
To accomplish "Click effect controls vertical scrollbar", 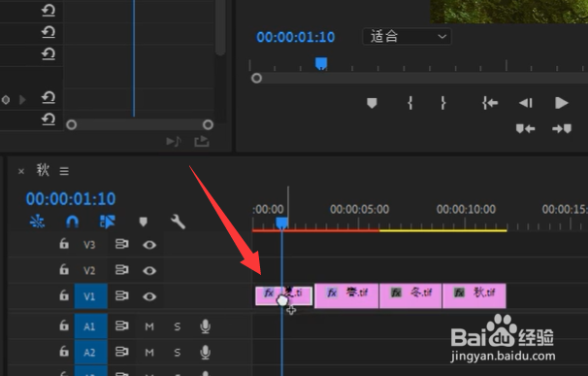I will (220, 27).
